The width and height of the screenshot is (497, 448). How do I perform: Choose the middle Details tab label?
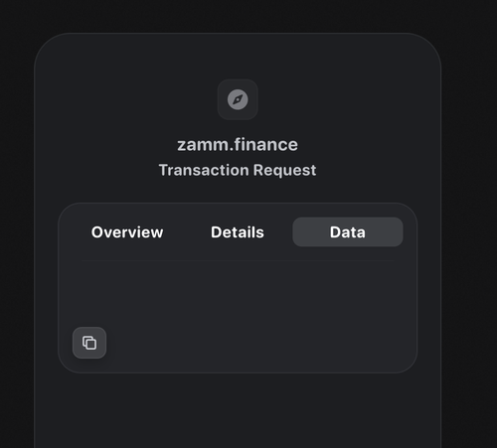(238, 232)
